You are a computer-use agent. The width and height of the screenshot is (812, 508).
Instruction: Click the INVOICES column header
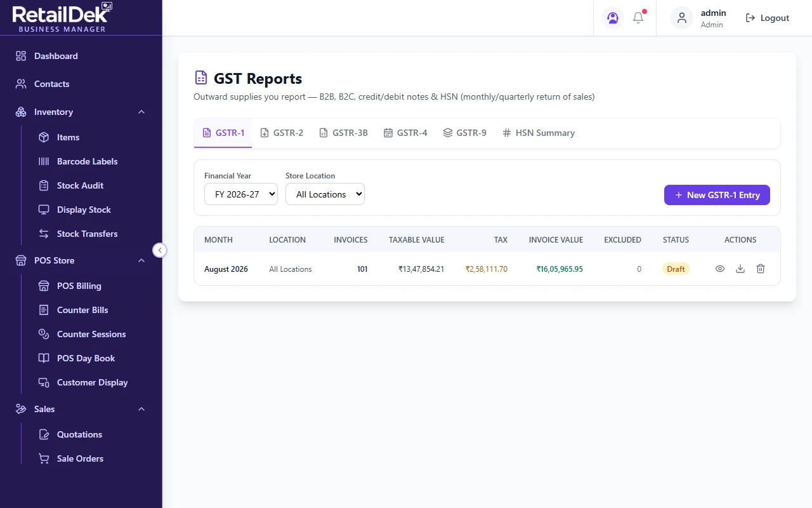[x=351, y=240]
